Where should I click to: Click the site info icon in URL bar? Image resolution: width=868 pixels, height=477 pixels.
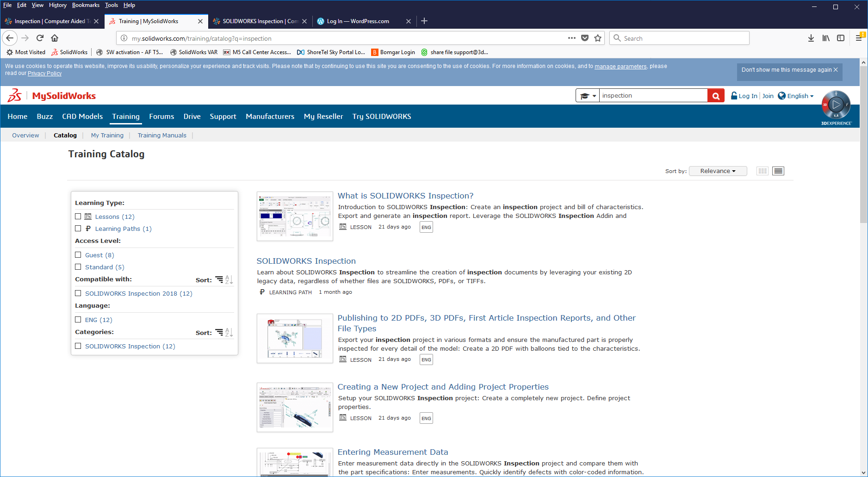(124, 38)
